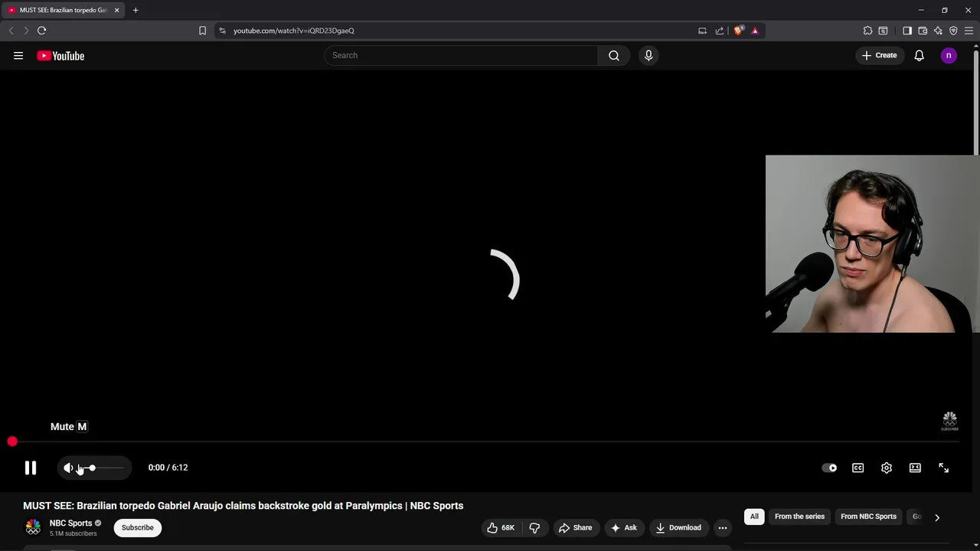Viewport: 980px width, 551px height.
Task: Open tab search toolbar icon
Action: point(883,31)
